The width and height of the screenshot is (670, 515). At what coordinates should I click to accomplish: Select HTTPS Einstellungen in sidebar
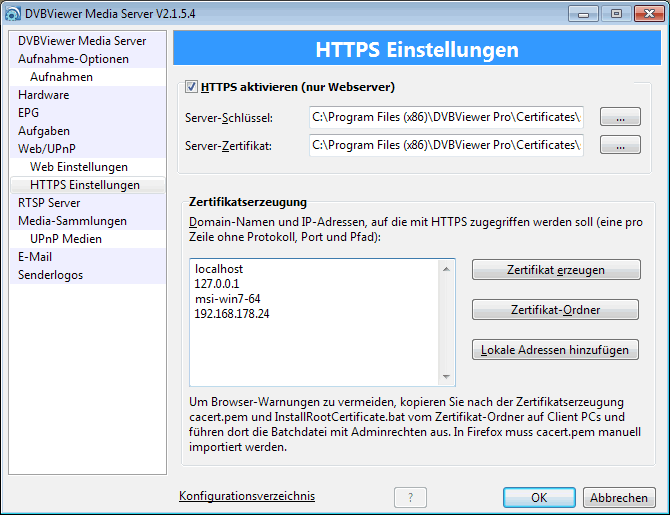point(88,185)
